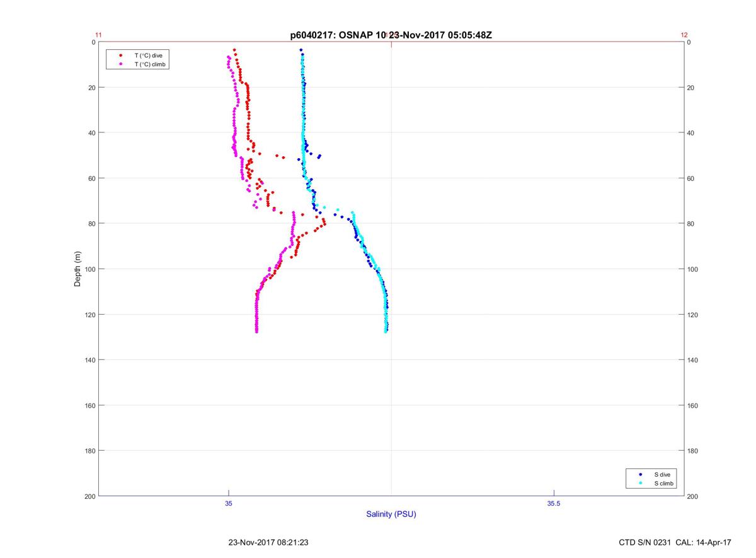Click the 140 tick on left depth axis

(90, 360)
